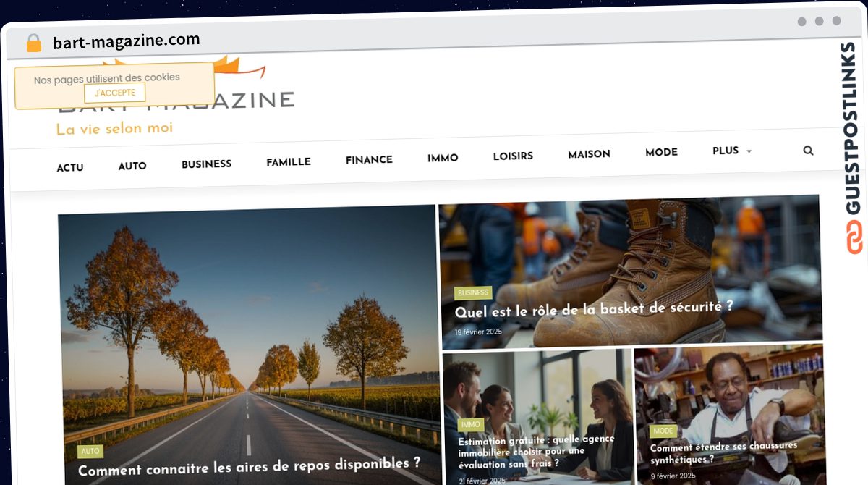The image size is (868, 485).
Task: Click the Guestpostlinks chain logo icon
Action: click(x=854, y=237)
